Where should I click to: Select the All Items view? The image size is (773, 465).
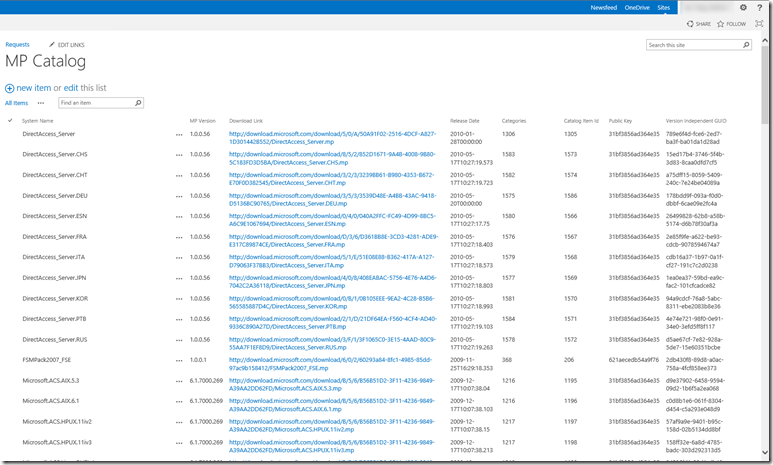coord(16,103)
